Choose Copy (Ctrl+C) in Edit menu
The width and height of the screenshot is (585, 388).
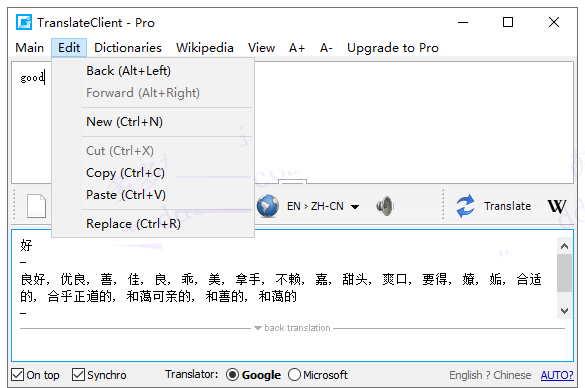[x=153, y=173]
